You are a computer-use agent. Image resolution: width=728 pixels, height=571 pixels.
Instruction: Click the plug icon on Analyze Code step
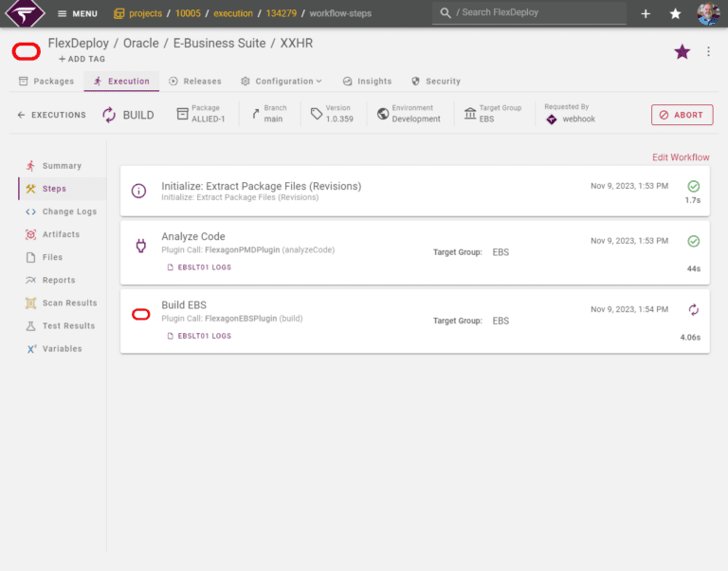(140, 246)
